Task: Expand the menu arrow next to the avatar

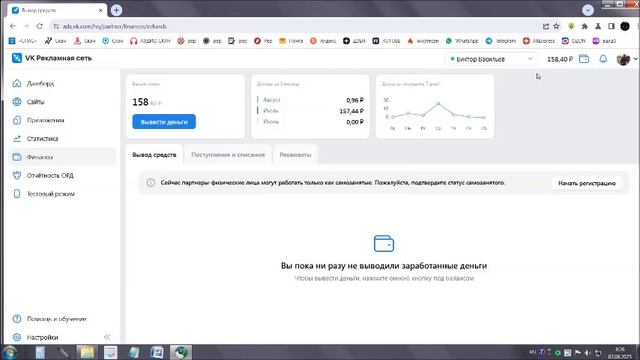Action: (x=636, y=59)
